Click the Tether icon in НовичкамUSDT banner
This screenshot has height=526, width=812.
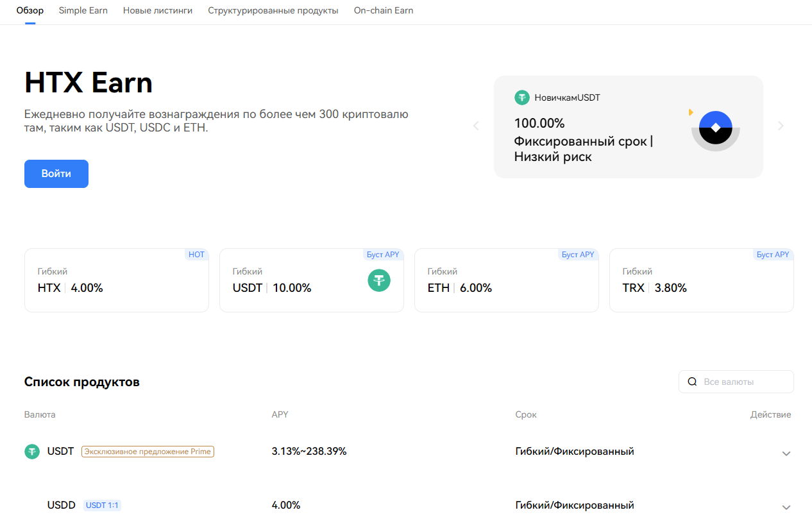coord(522,98)
